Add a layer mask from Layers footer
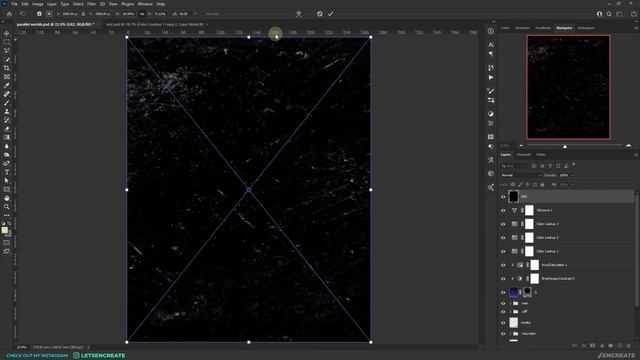640x360 pixels. pos(593,346)
